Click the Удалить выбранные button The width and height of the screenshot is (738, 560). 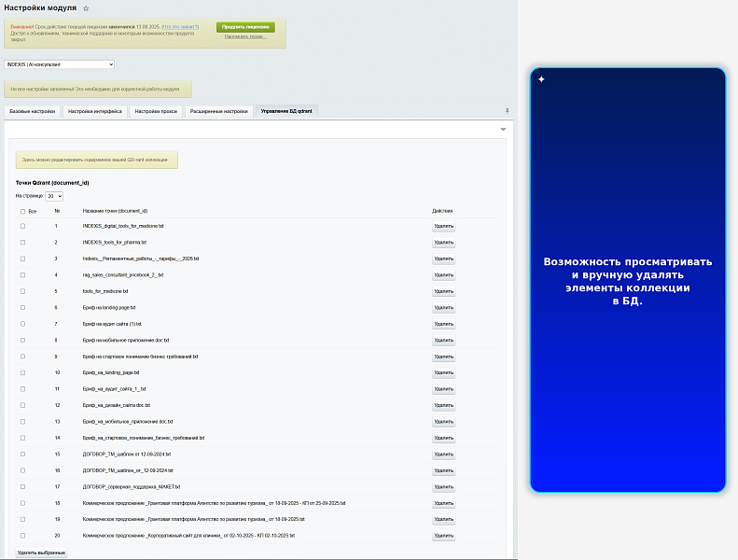pos(41,553)
